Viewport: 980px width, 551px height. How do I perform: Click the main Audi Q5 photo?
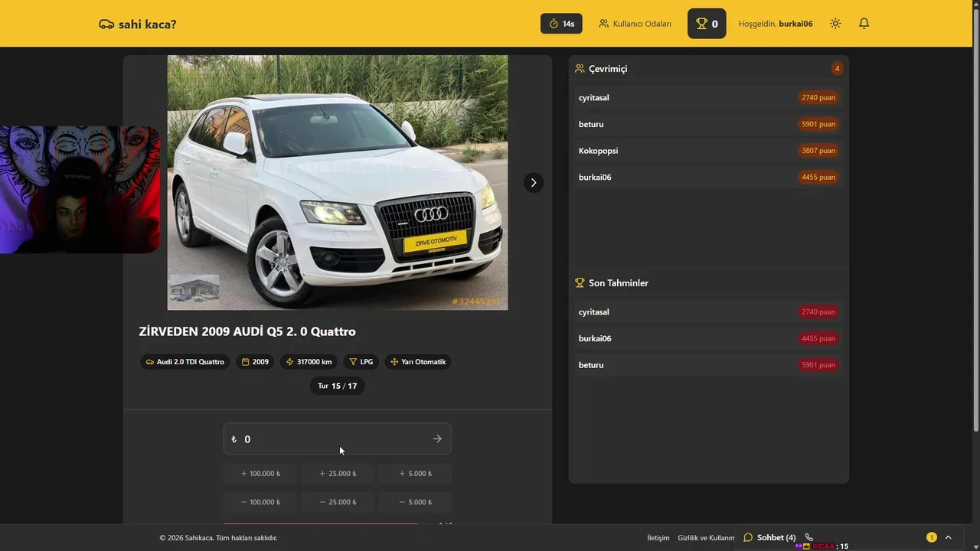pos(338,182)
